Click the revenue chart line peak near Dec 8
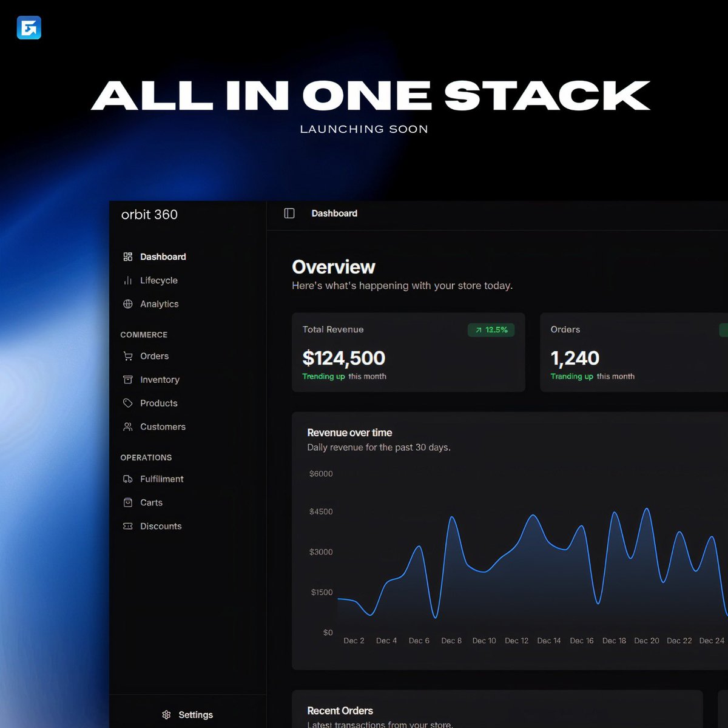This screenshot has width=728, height=728. point(452,517)
